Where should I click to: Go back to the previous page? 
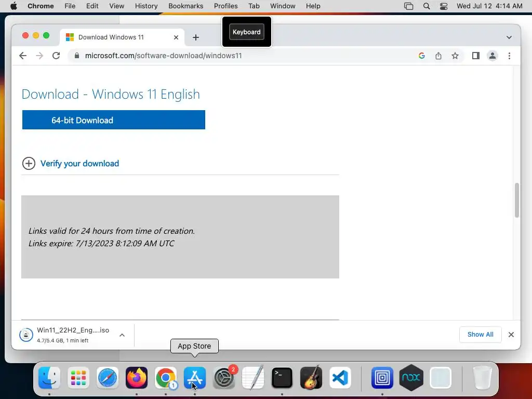click(23, 56)
